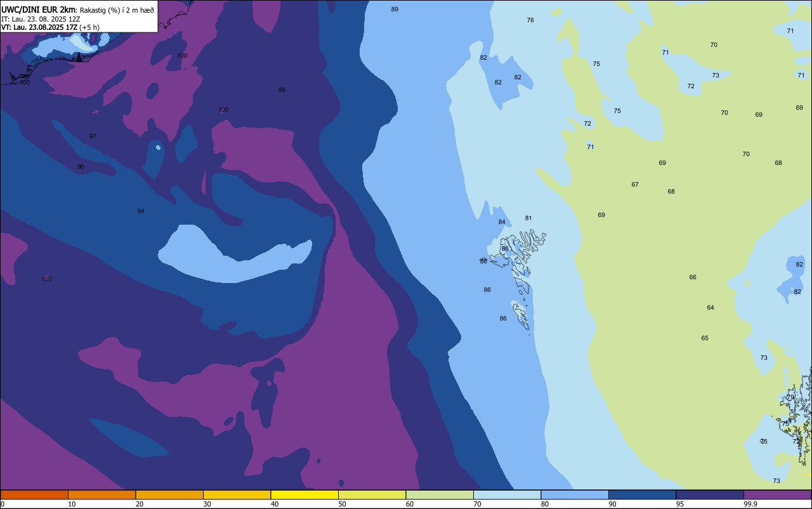Select the 95–99.9 dark indigo legend swatch

tap(710, 494)
